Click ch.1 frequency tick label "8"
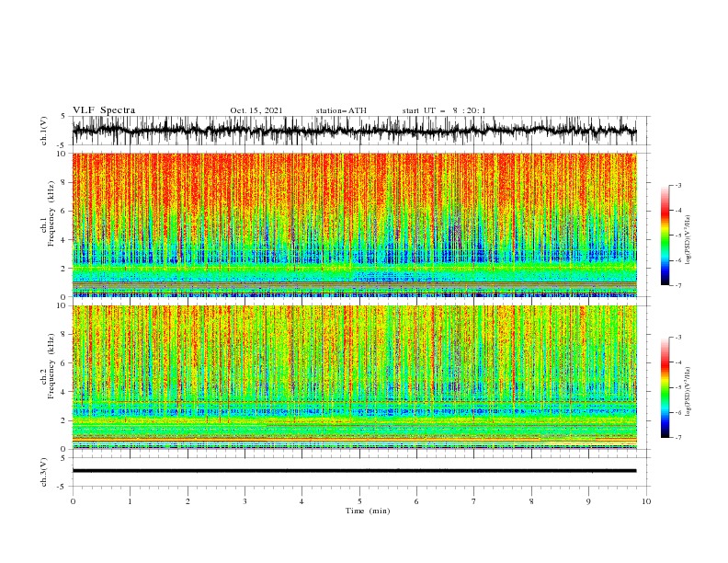The height and width of the screenshot is (563, 728). (64, 182)
